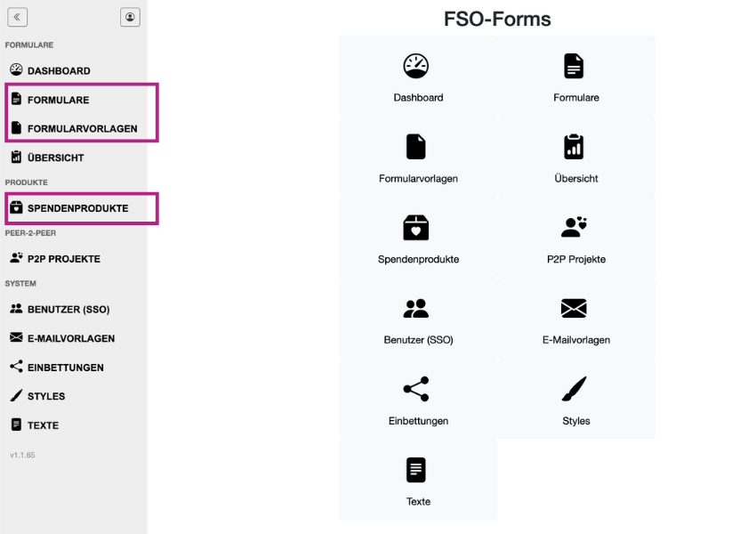Click the user profile icon at top
Viewport: 756px width, 534px height.
tap(130, 17)
